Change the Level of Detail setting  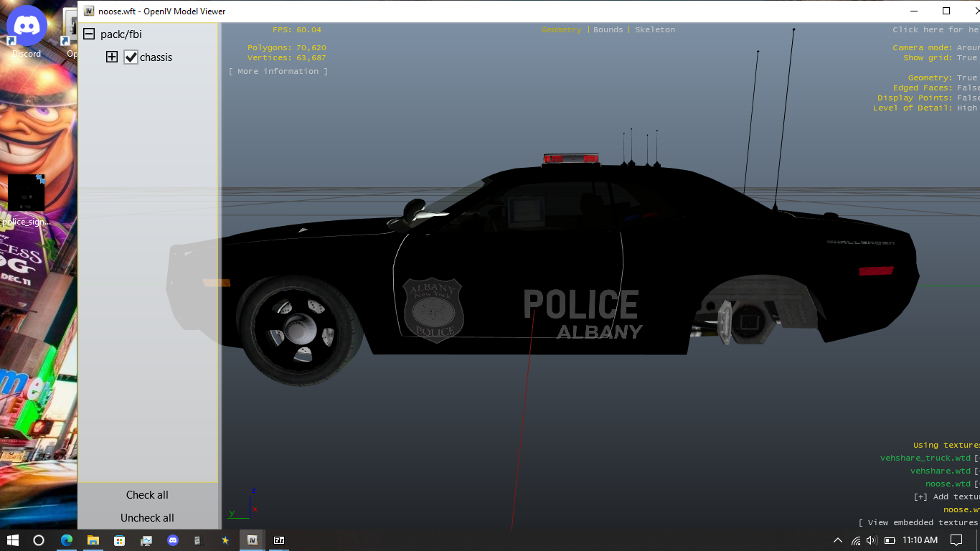point(966,108)
